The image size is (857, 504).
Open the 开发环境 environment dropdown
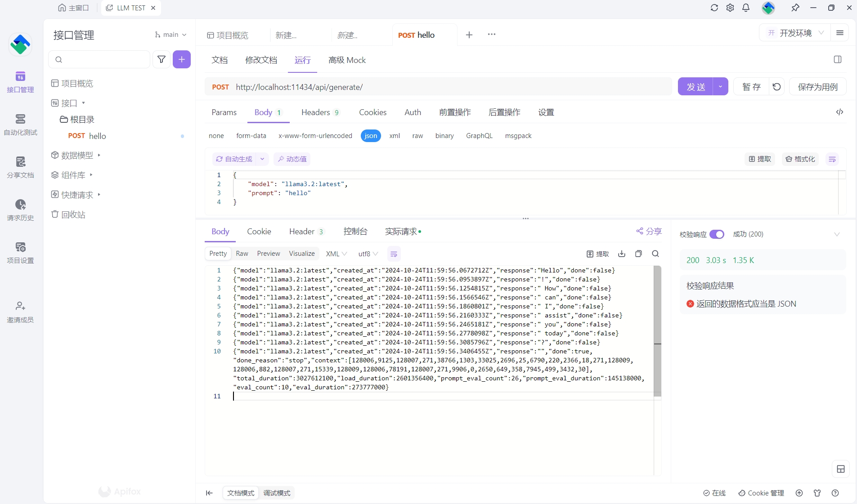(x=795, y=33)
